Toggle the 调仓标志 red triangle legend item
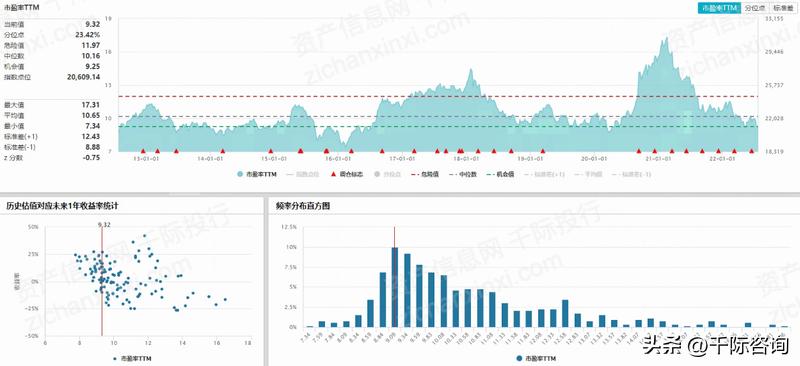Image resolution: width=800 pixels, height=366 pixels. 347,174
